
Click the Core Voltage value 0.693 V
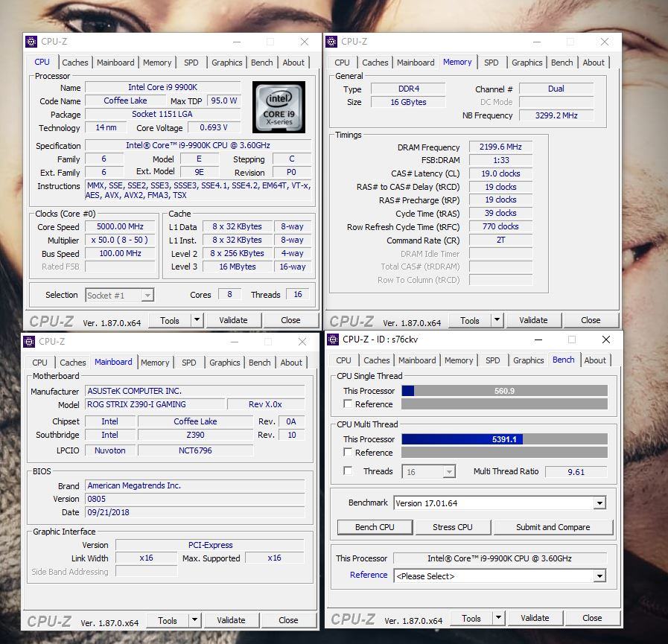coord(214,127)
